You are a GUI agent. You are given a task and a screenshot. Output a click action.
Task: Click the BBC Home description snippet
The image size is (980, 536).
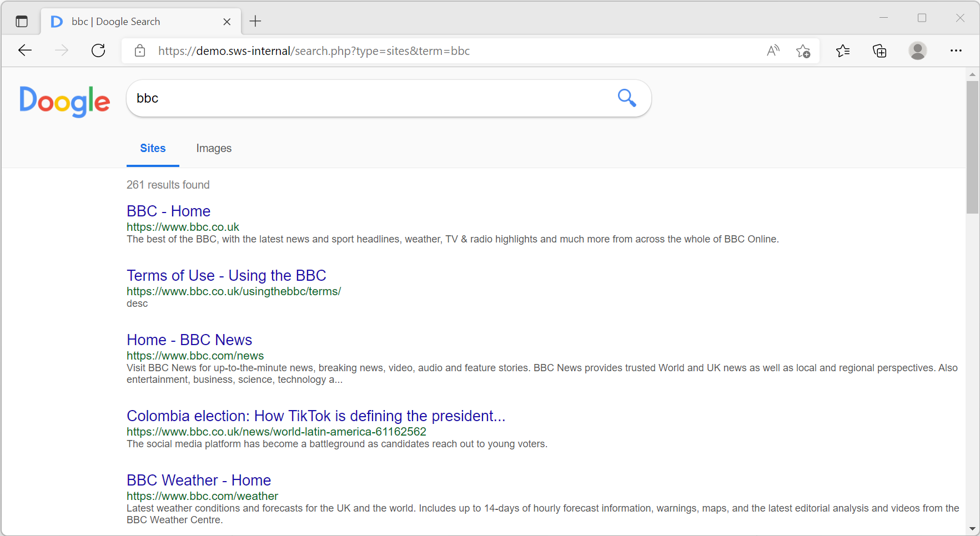click(453, 239)
